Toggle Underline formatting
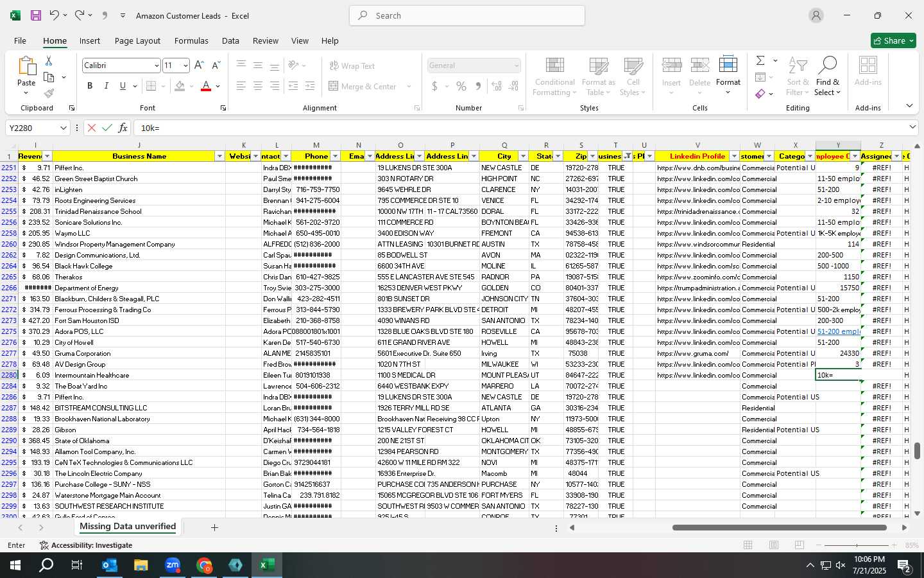The height and width of the screenshot is (578, 924). (123, 86)
